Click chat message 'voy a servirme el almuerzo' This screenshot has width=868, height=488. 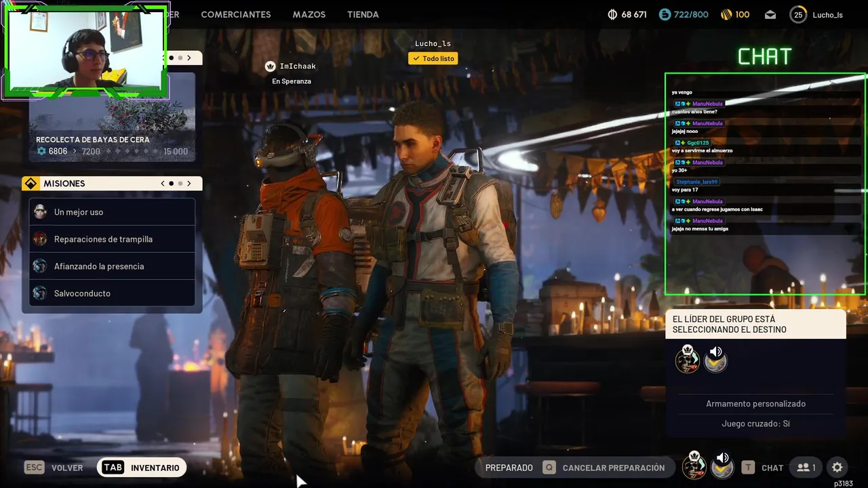pyautogui.click(x=702, y=150)
